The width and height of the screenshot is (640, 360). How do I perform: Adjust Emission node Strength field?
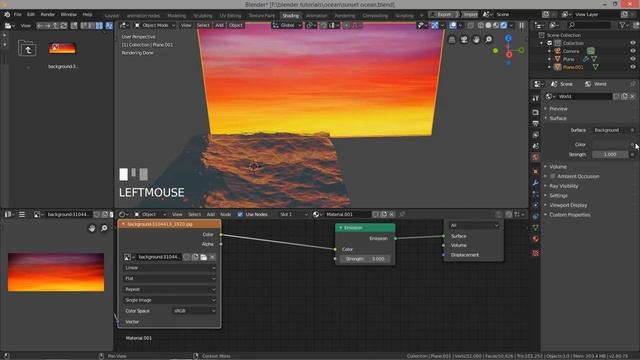point(365,259)
